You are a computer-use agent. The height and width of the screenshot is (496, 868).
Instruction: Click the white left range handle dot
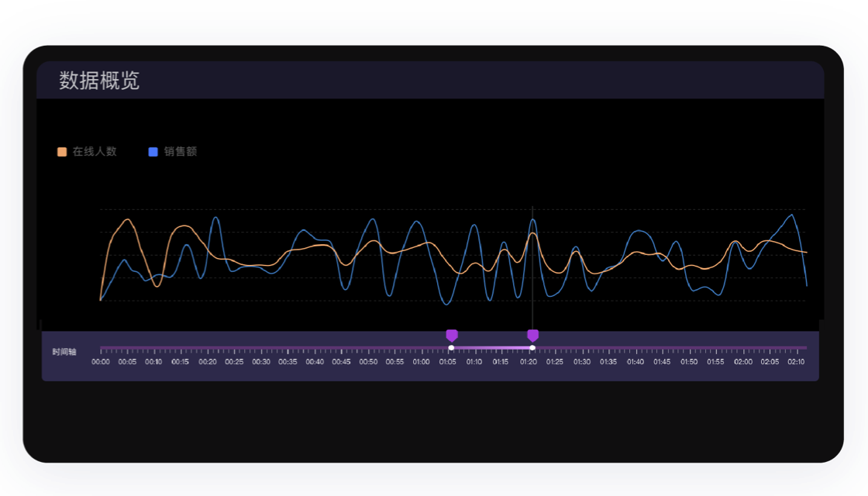click(x=451, y=348)
